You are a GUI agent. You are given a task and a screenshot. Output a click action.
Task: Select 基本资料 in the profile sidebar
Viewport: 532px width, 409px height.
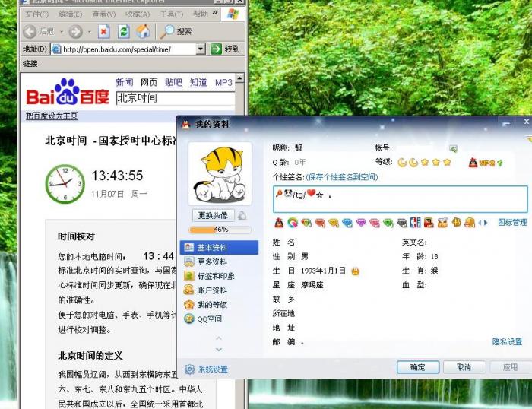219,247
